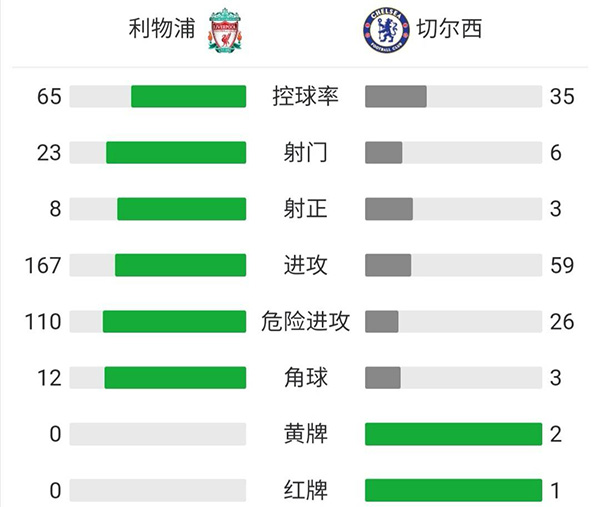Click Chelsea's 59 进攻 value

[x=561, y=265]
